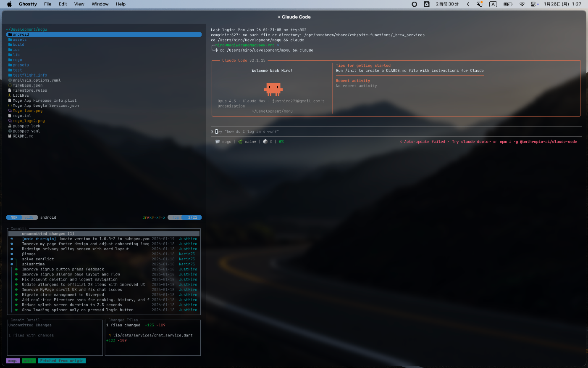Select the mogu folder icon in the file tree
Screen dimensions: 588x368
click(x=10, y=60)
